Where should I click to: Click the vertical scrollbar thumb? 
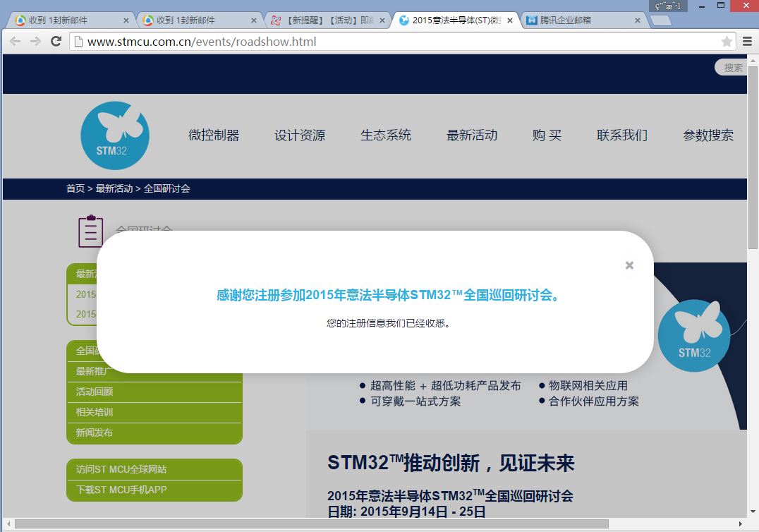pos(753,157)
